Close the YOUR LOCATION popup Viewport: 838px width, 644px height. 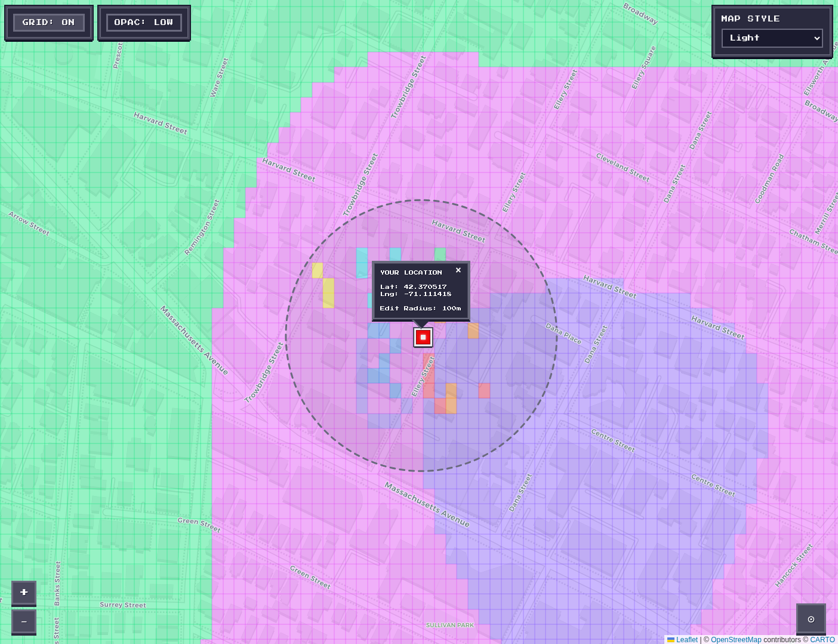tap(458, 270)
